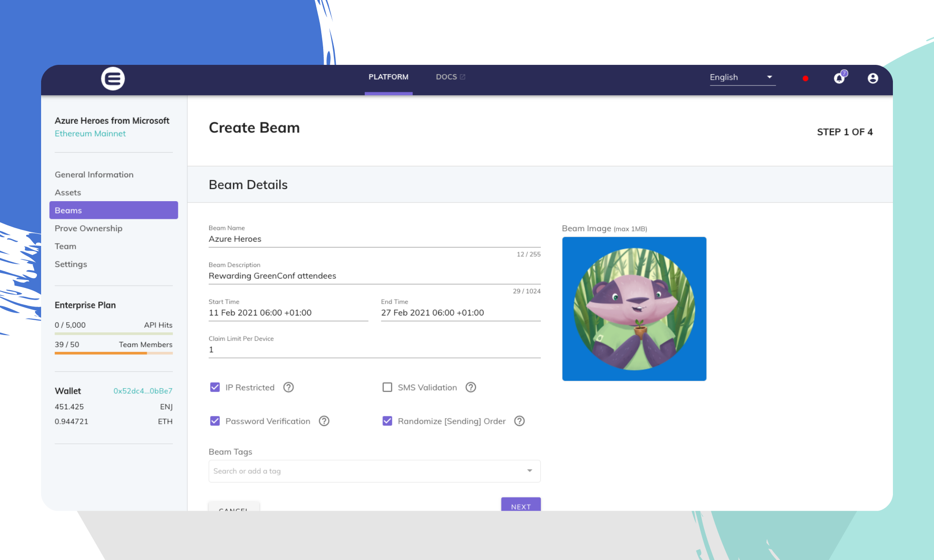Open help for IP Restricted

289,387
